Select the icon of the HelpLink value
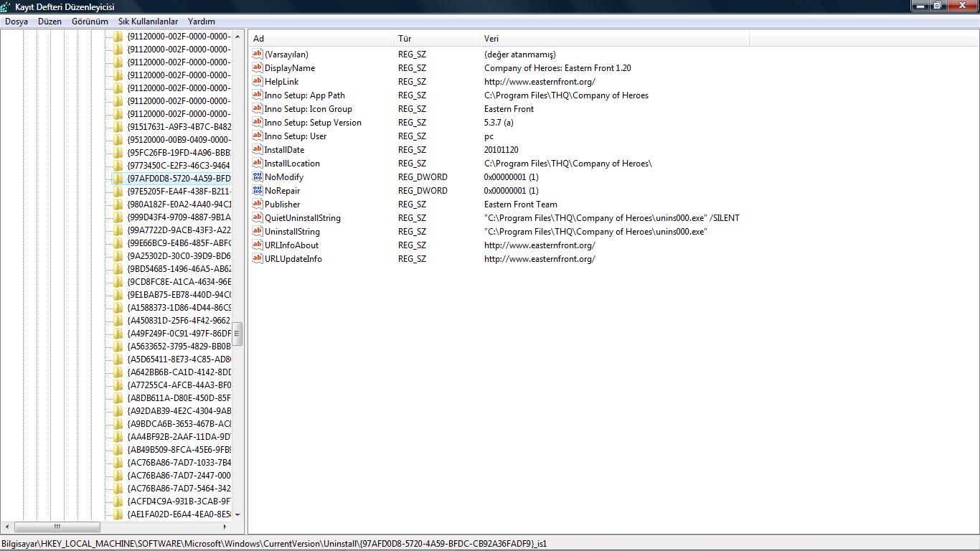The width and height of the screenshot is (980, 551). pyautogui.click(x=258, y=81)
